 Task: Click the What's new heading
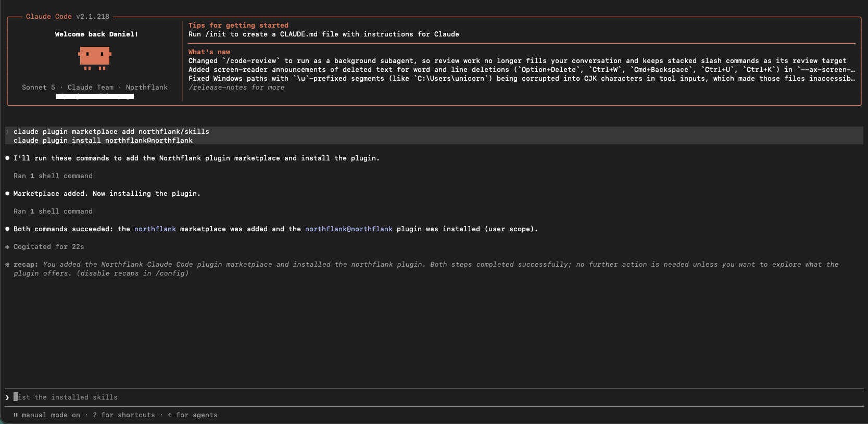[x=209, y=52]
